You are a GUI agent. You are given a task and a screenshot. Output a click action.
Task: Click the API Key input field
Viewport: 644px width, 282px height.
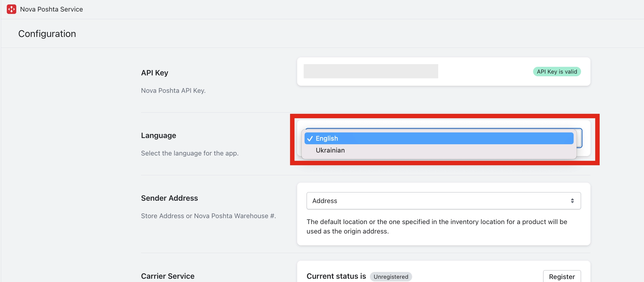(371, 71)
